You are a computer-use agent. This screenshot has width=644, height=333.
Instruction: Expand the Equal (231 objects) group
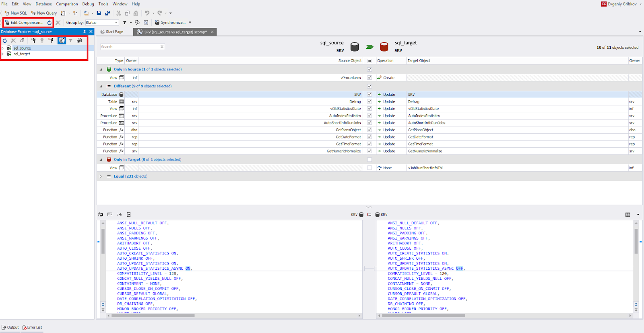click(101, 176)
